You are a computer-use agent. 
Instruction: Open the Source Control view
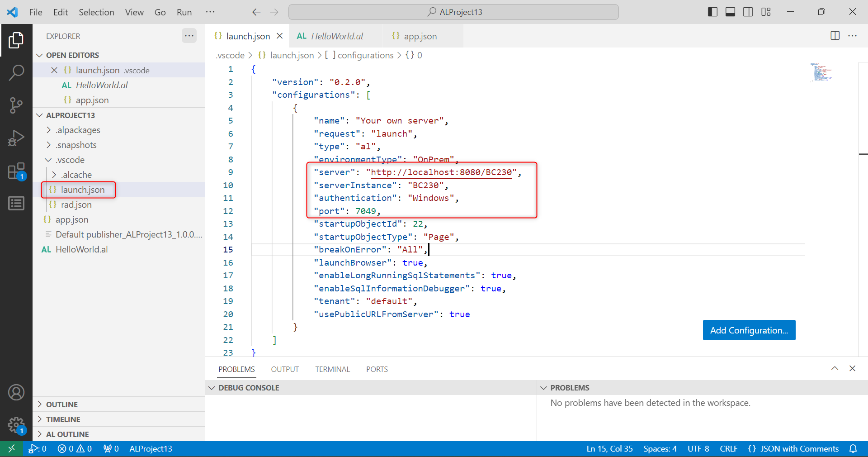[x=16, y=105]
